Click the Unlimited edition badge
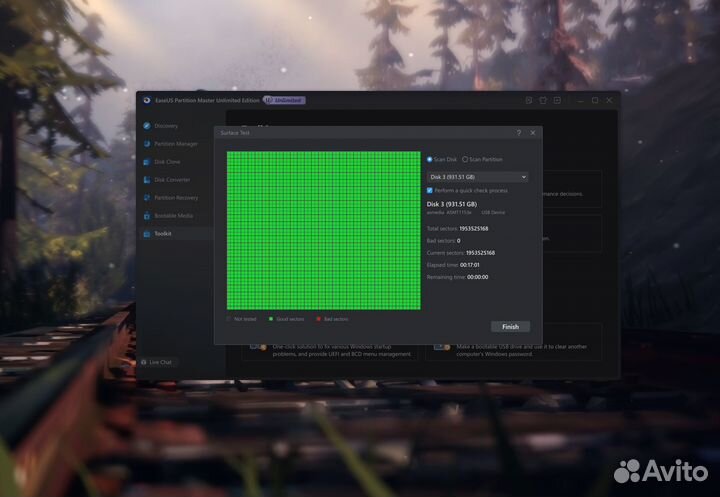 pyautogui.click(x=284, y=100)
